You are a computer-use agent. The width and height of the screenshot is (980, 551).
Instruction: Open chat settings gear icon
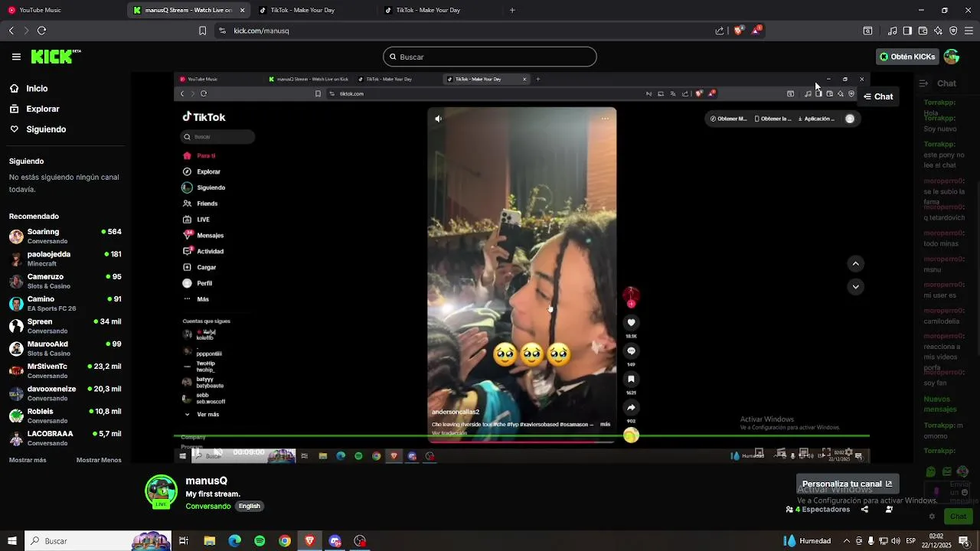click(932, 517)
